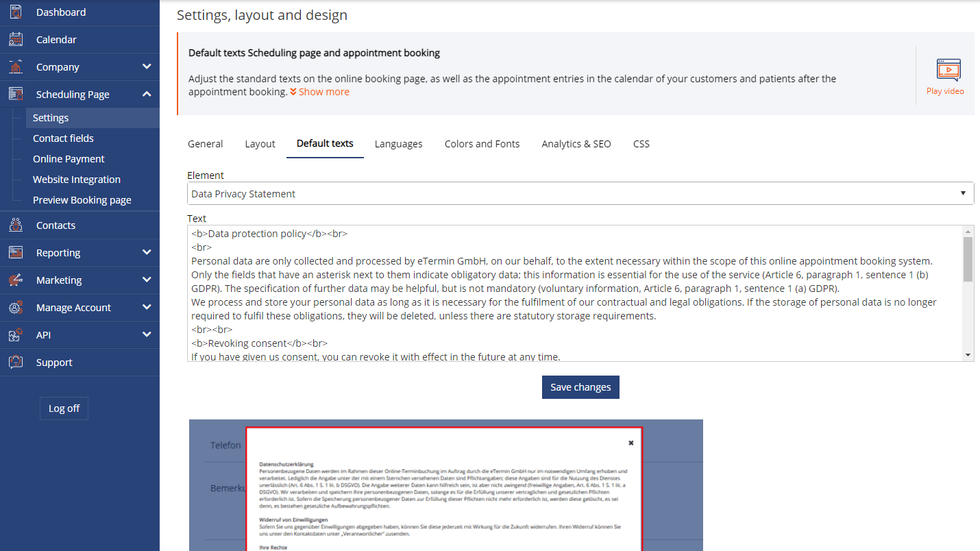Switch to the Colors and Fonts tab
The image size is (980, 551).
pyautogui.click(x=482, y=144)
